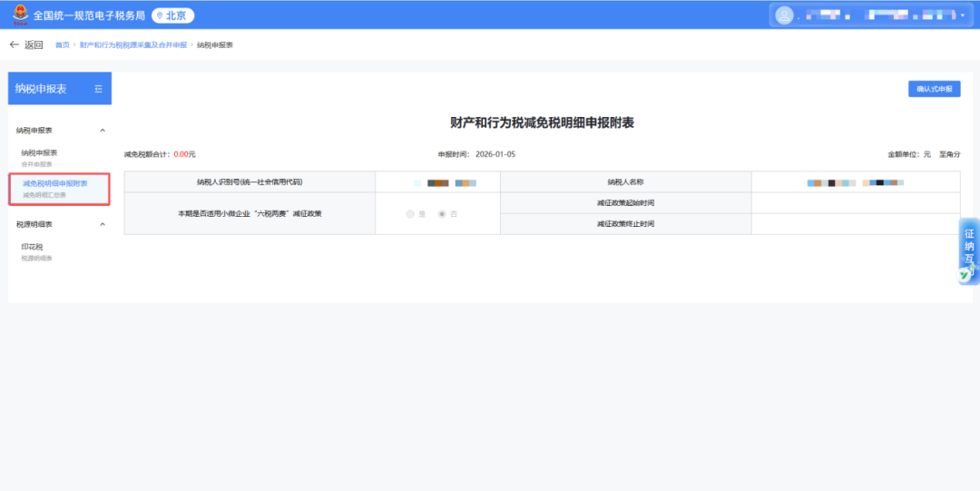
Task: Click the 减征政策起始时间 value cell
Action: [855, 203]
